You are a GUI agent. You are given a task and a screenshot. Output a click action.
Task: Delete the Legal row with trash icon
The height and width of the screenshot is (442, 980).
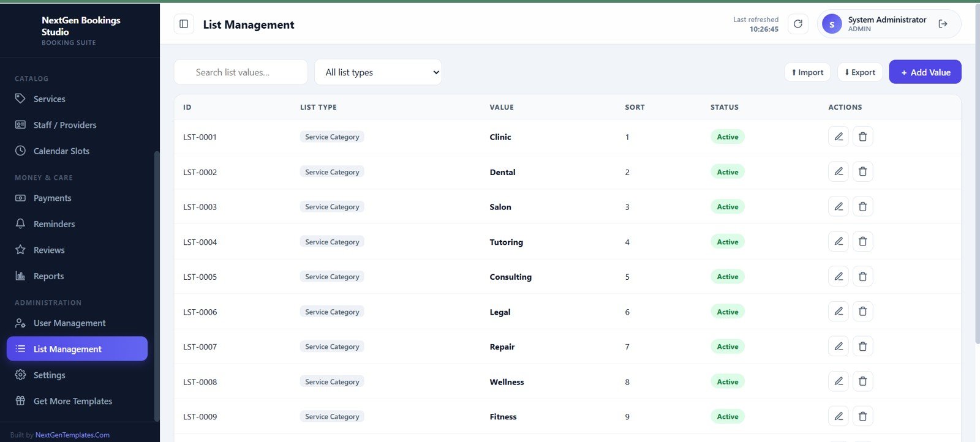pos(862,311)
